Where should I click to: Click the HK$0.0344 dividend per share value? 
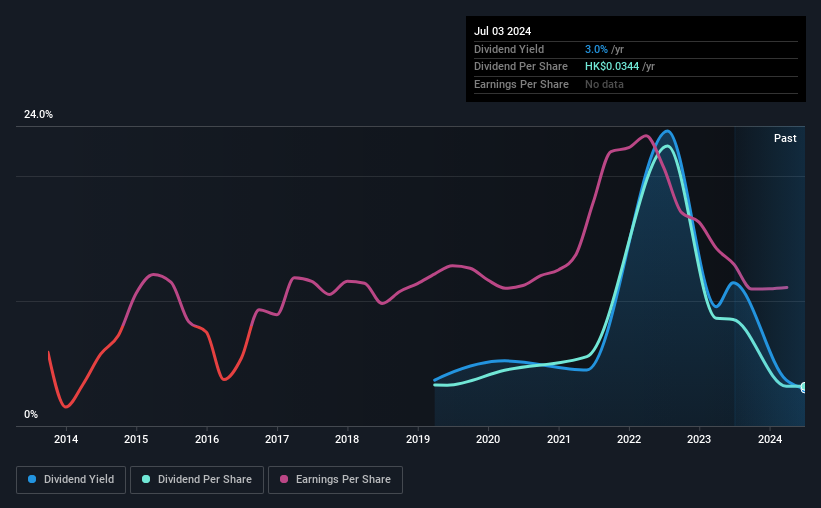(614, 66)
